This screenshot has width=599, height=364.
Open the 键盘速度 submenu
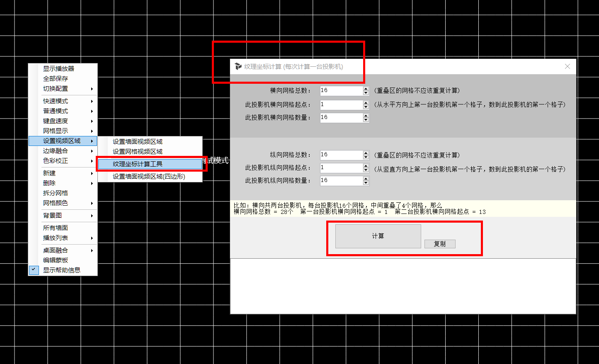[x=63, y=121]
